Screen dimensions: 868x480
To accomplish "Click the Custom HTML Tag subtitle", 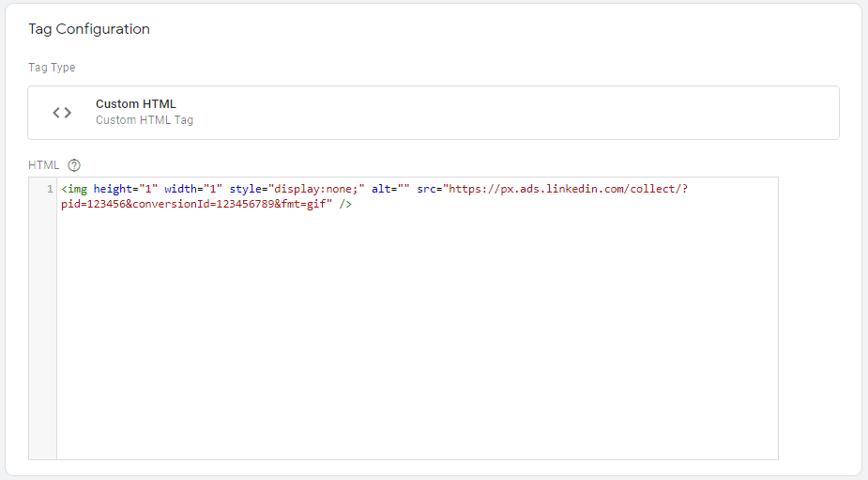I will [145, 119].
